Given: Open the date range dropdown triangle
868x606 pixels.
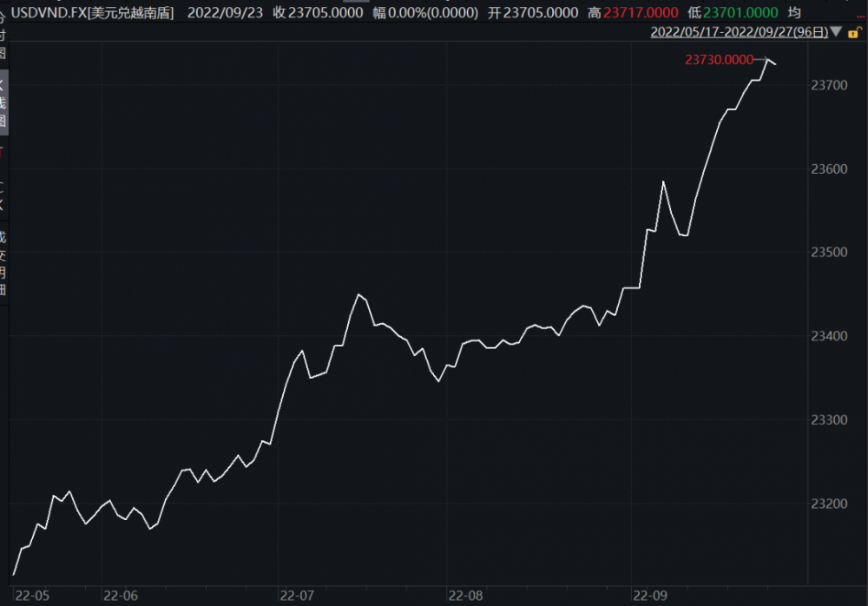Looking at the screenshot, I should [x=836, y=32].
